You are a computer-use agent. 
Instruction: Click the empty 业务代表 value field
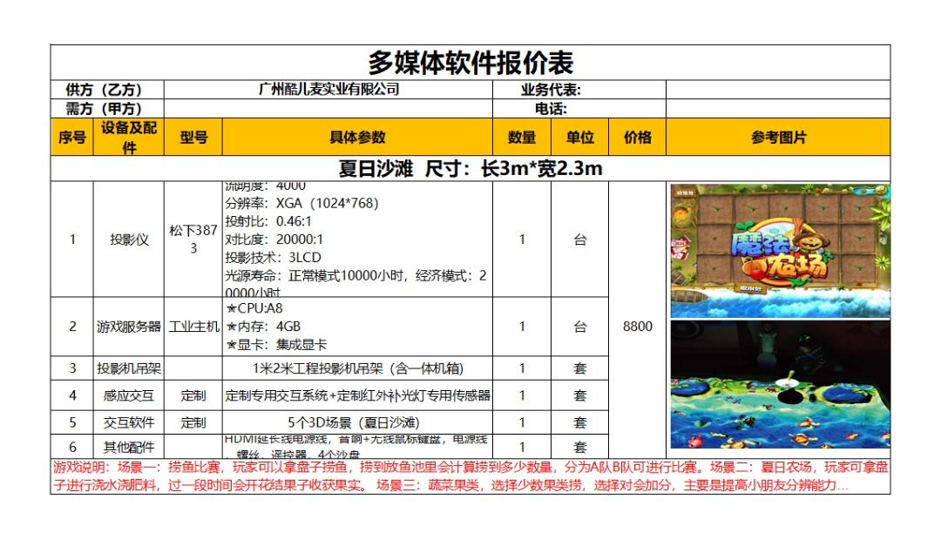pos(778,90)
